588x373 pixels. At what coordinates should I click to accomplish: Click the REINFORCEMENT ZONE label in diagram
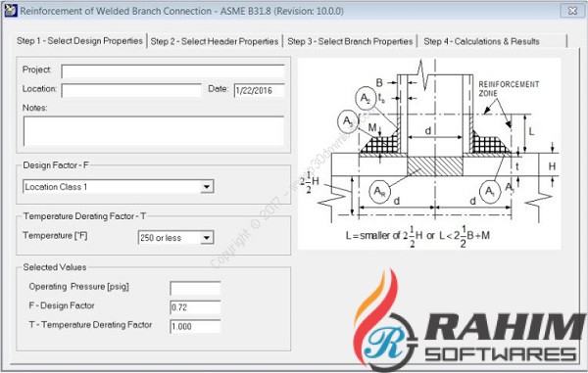click(x=509, y=89)
